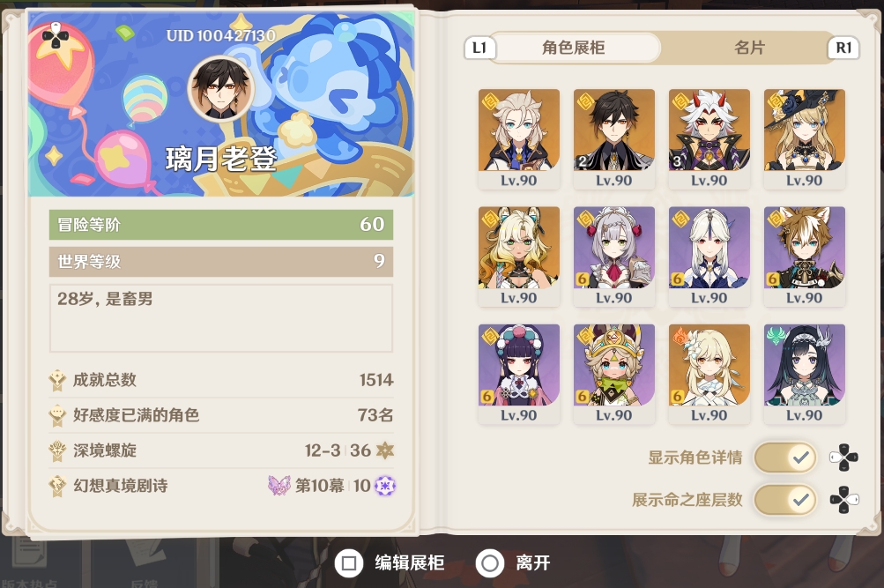Select the 角色展柜 tab
The height and width of the screenshot is (588, 884).
(574, 48)
